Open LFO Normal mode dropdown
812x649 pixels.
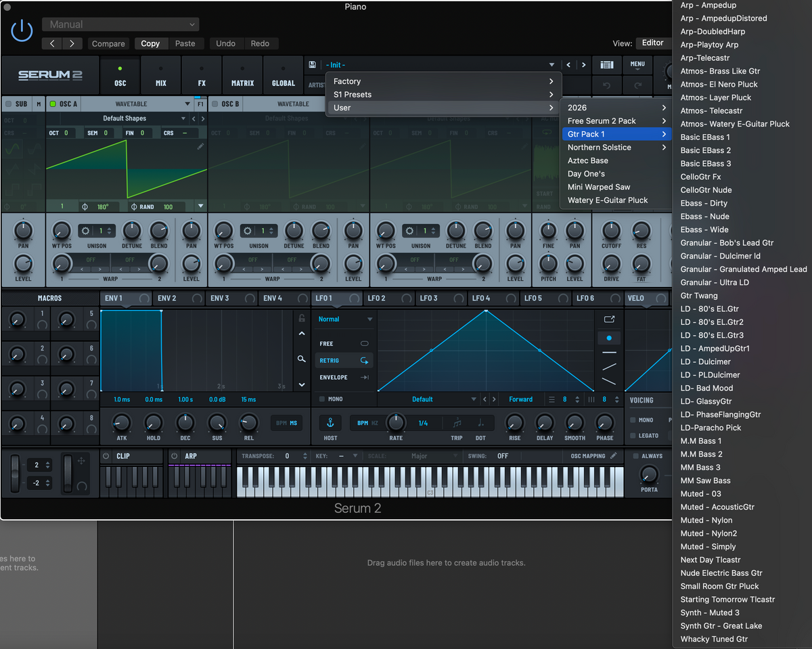coord(345,319)
